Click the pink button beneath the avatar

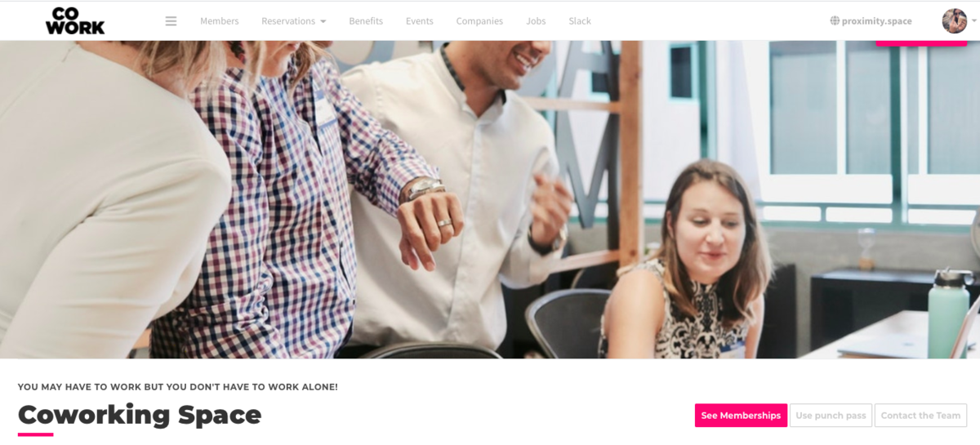[921, 42]
